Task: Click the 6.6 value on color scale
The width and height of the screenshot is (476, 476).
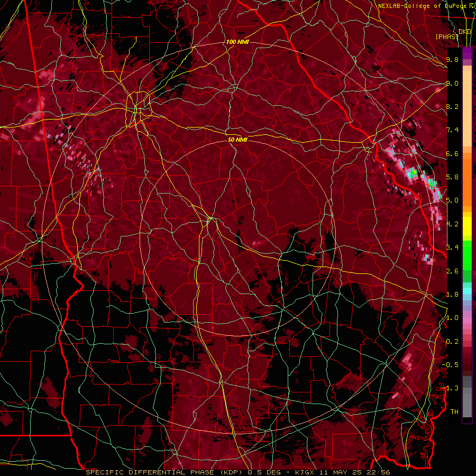Action: [x=452, y=153]
